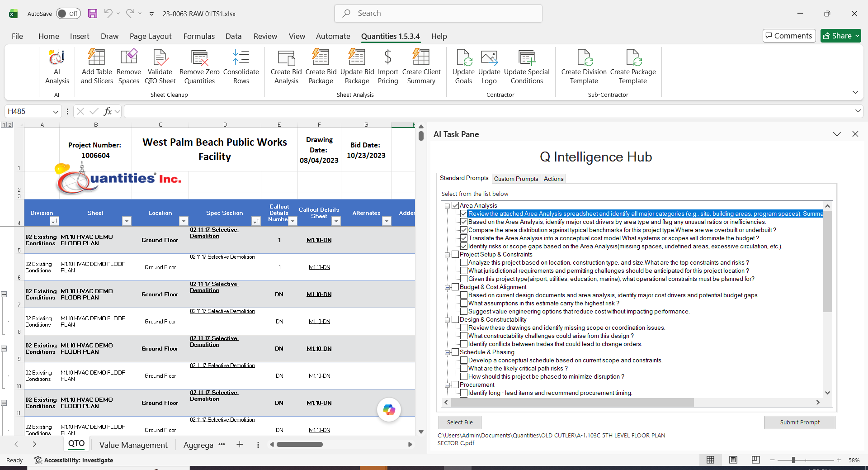868x470 pixels.
Task: Click Update Goals
Action: (463, 67)
